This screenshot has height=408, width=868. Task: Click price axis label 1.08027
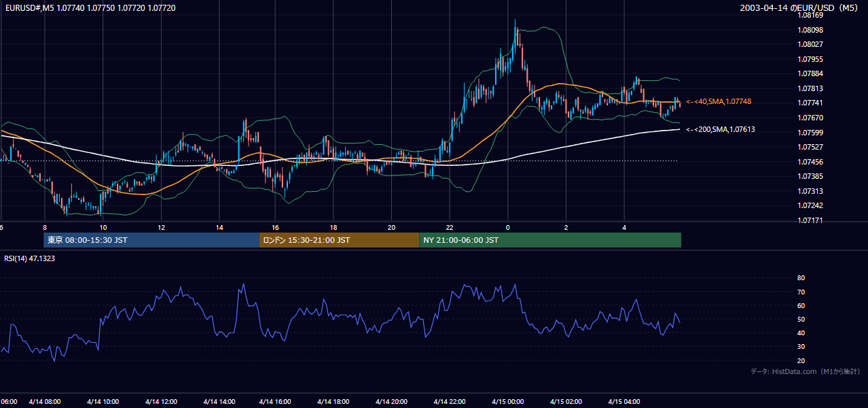(x=810, y=44)
